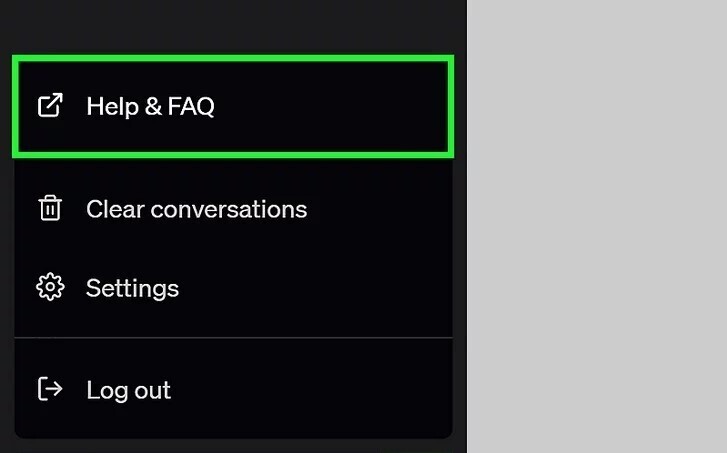Viewport: 727px width, 453px height.
Task: Click the "Log out" text label
Action: (x=128, y=389)
